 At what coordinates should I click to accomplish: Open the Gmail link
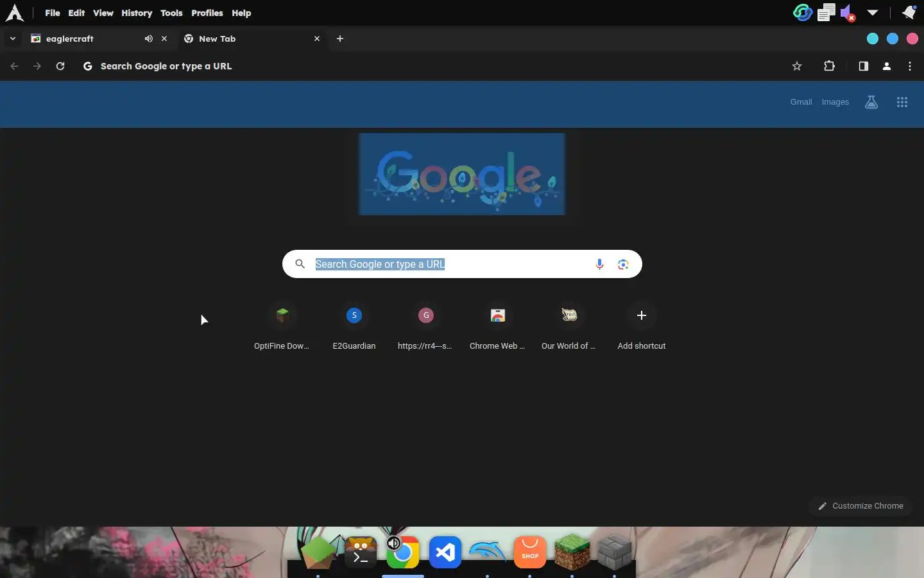pos(801,102)
